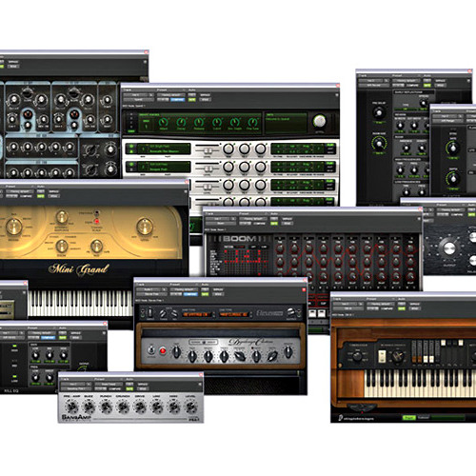Screen dimensions: 476x476
Task: Toggle the first Xpand part's green on button
Action: [x=131, y=147]
